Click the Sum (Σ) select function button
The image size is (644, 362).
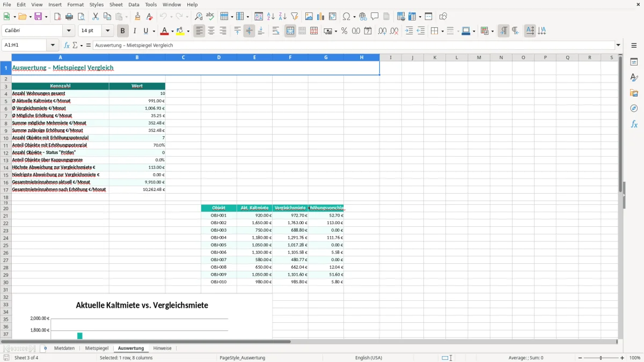pos(75,45)
